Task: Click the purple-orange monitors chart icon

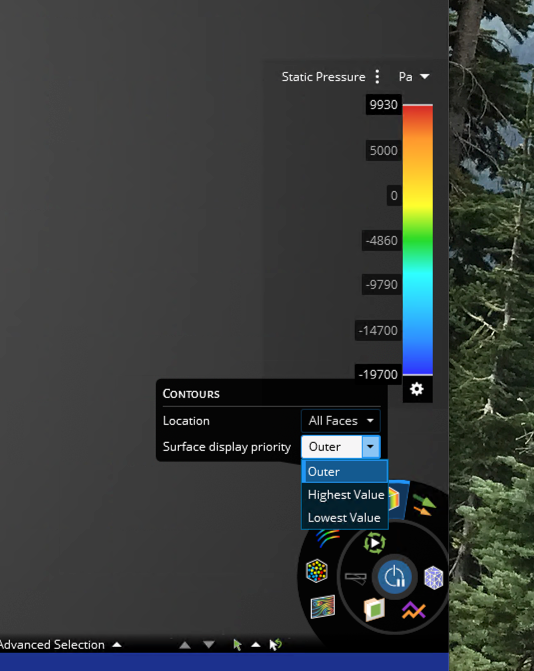Action: (x=413, y=610)
